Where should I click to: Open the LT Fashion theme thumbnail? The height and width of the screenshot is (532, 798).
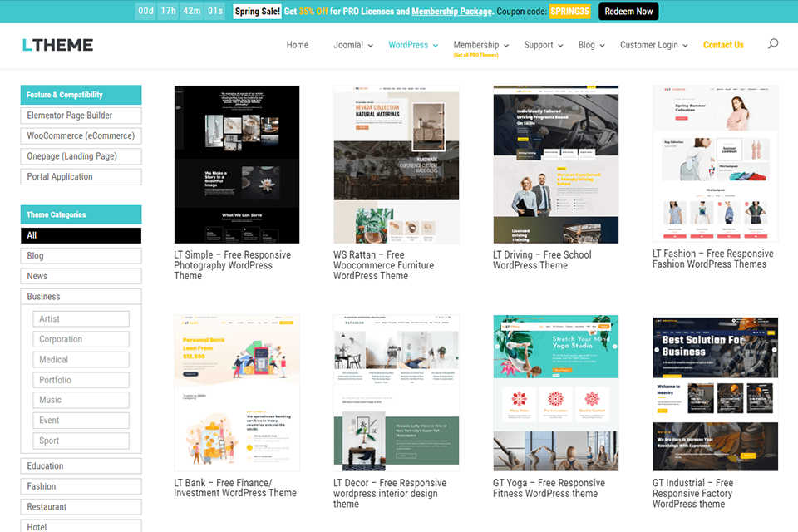coord(716,164)
